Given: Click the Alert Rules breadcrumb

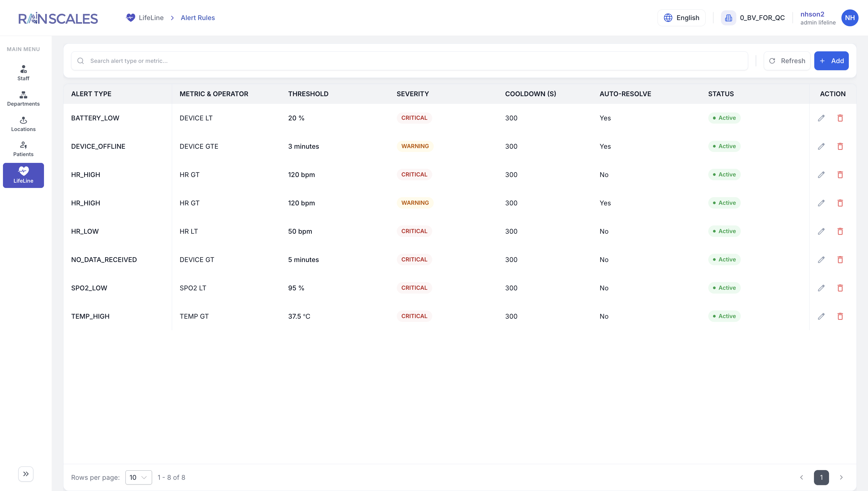Looking at the screenshot, I should [198, 18].
